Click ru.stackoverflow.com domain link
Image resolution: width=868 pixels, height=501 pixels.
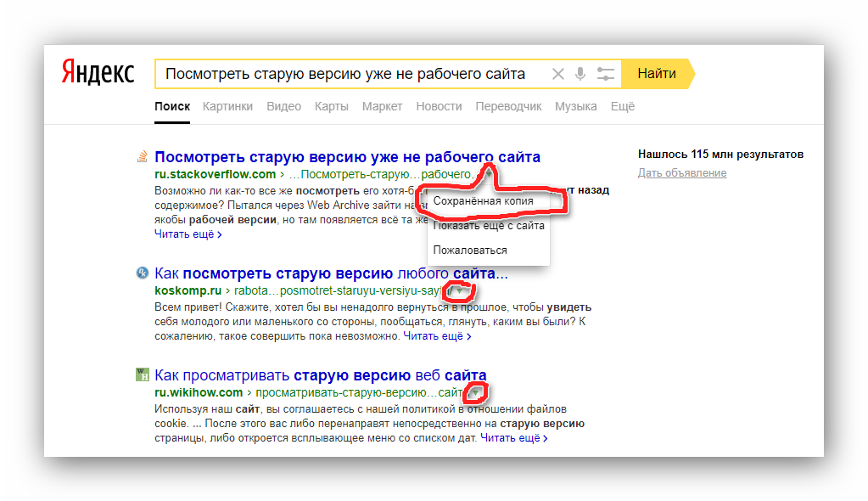click(215, 174)
